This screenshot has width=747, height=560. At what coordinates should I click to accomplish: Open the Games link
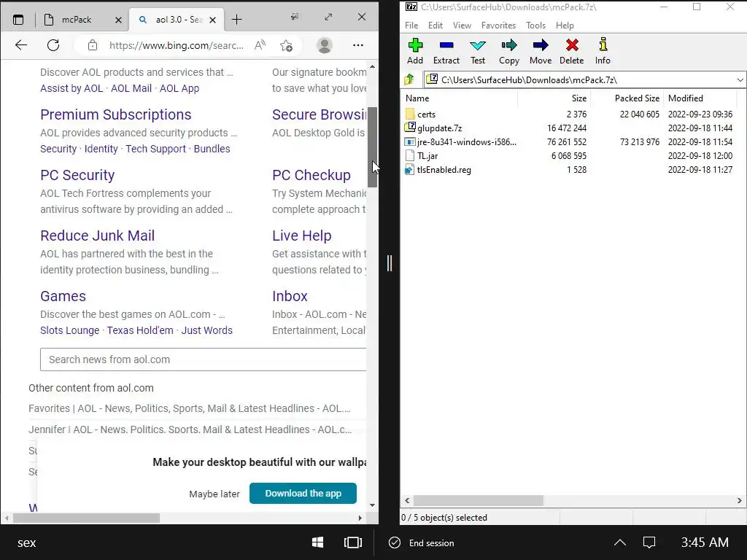pyautogui.click(x=63, y=296)
